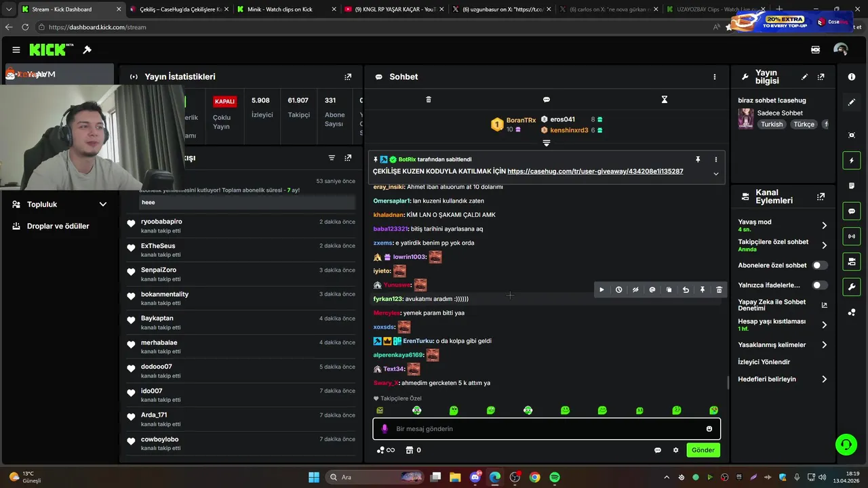Click the hourglass icon under the Sohbet header
This screenshot has width=868, height=488.
pyautogui.click(x=665, y=100)
